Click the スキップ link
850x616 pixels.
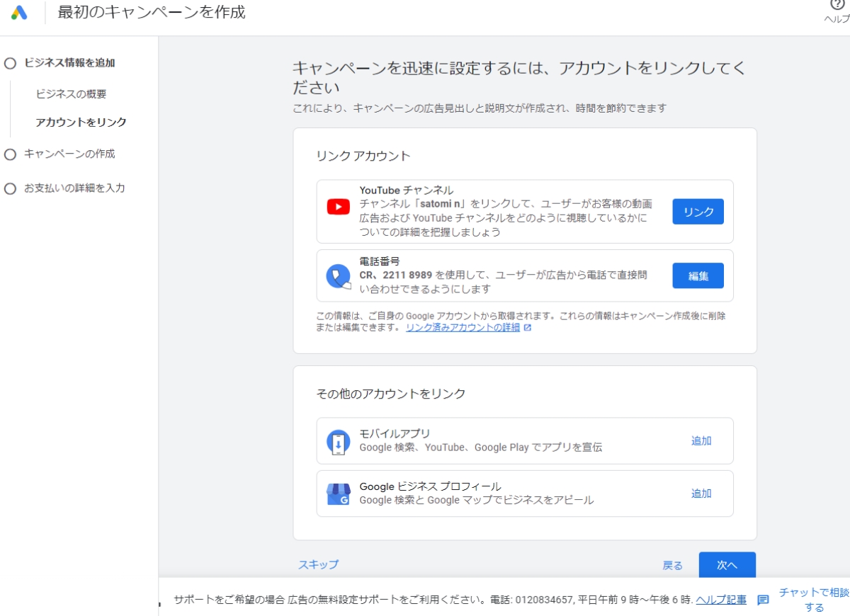[x=318, y=564]
